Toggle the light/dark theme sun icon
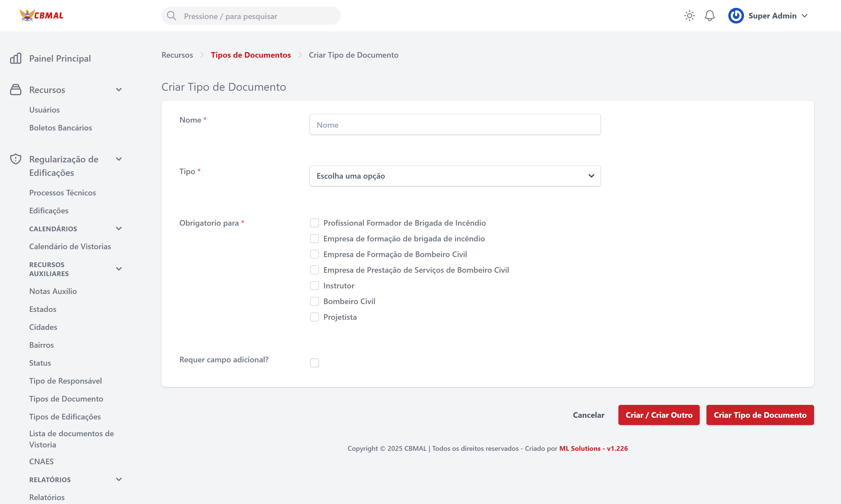The width and height of the screenshot is (841, 504). (x=689, y=16)
